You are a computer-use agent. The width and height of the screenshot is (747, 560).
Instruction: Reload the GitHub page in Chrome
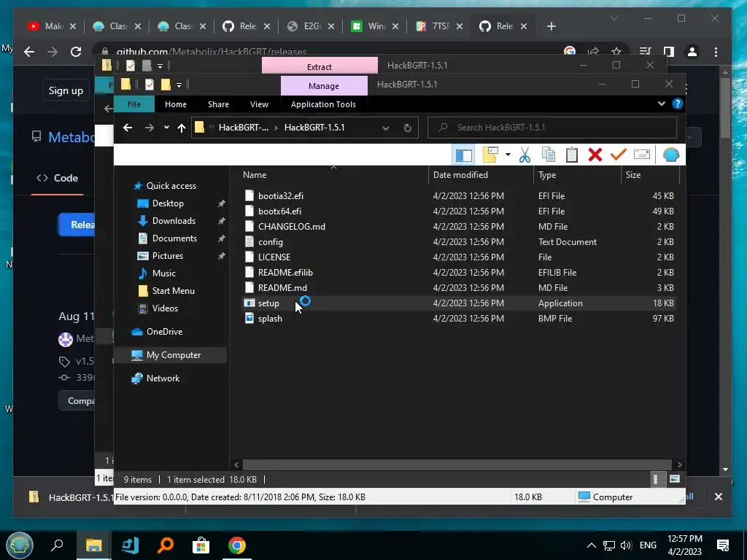pyautogui.click(x=76, y=52)
